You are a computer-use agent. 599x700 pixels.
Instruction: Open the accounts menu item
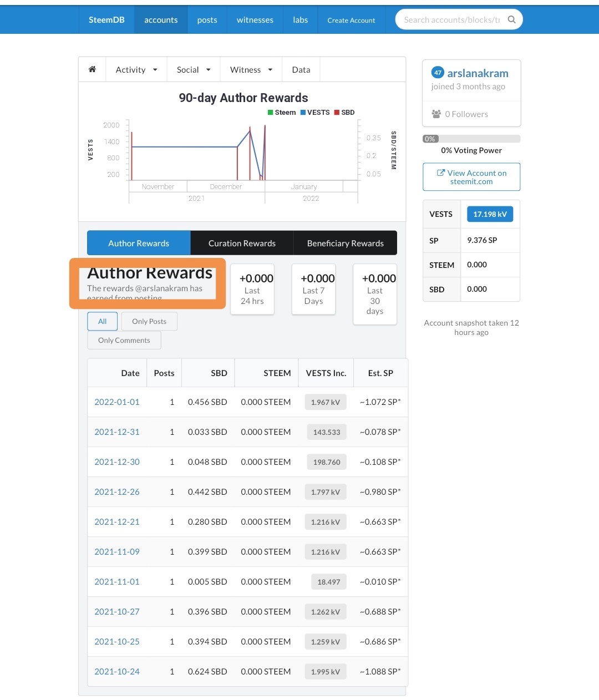161,20
